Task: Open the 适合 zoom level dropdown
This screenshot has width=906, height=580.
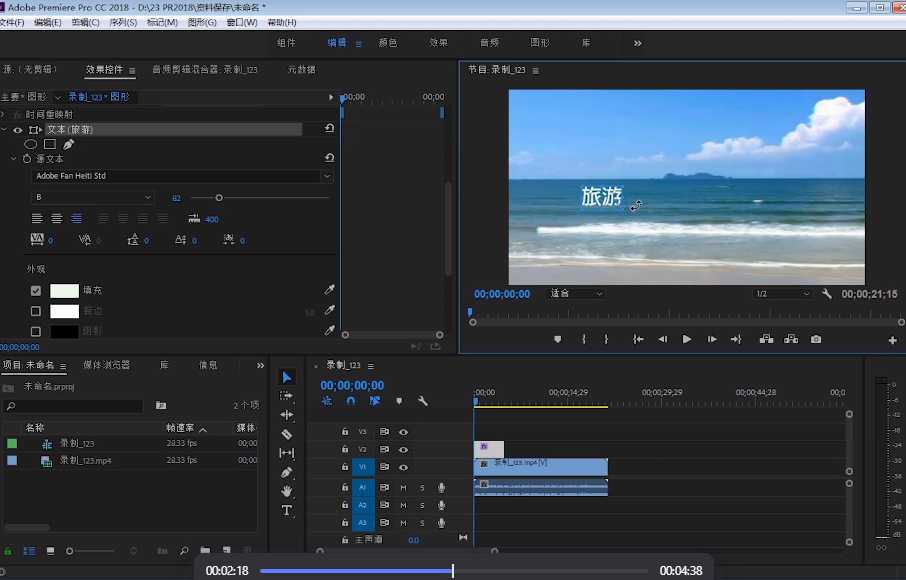Action: pyautogui.click(x=577, y=294)
